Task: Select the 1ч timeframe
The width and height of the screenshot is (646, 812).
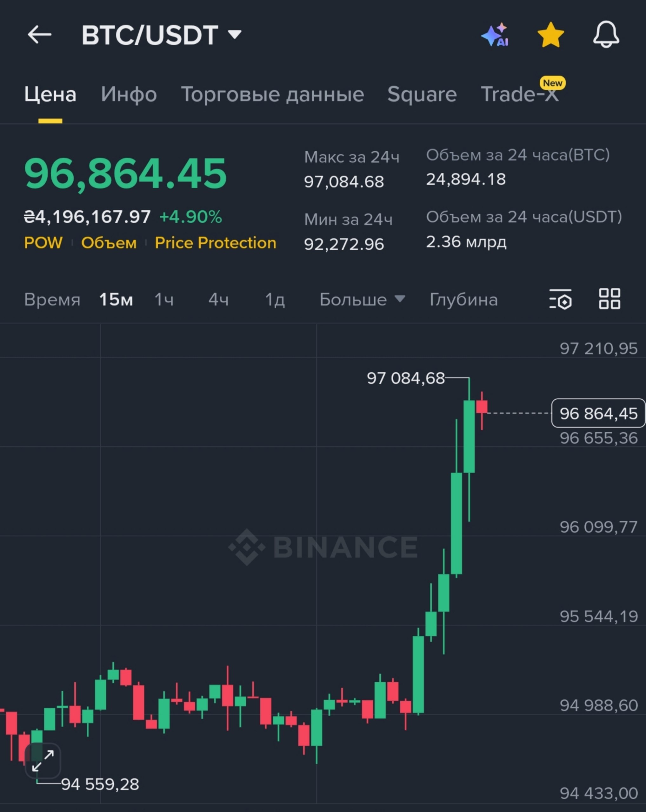Action: 164,300
